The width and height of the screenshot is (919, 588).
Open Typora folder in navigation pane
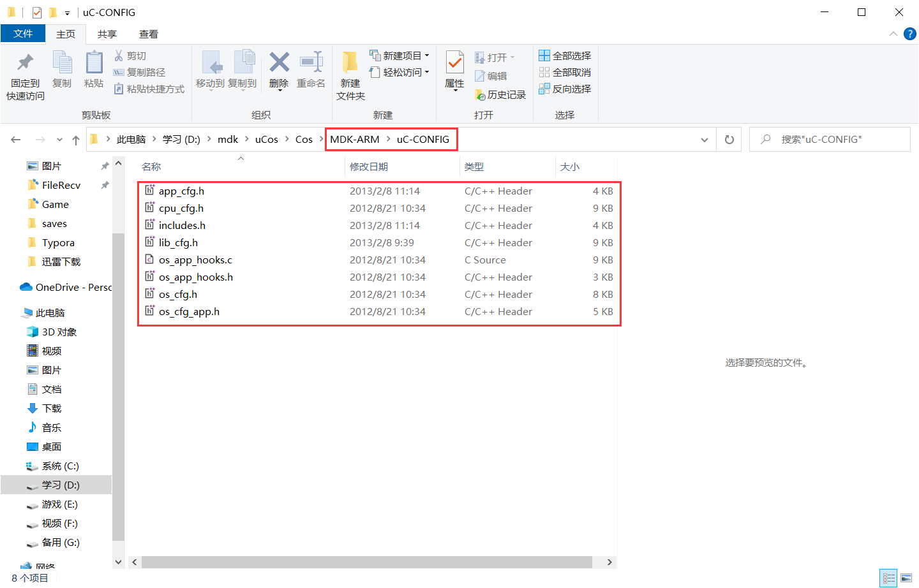click(57, 242)
